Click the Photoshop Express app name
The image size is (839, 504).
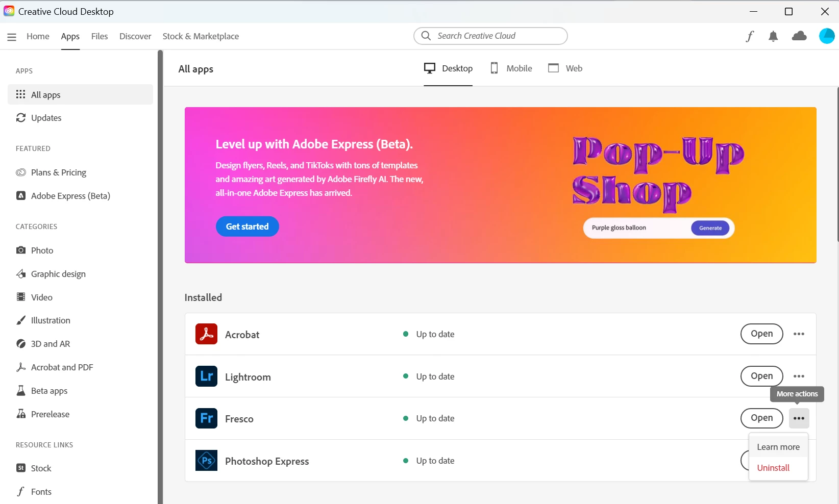tap(267, 461)
